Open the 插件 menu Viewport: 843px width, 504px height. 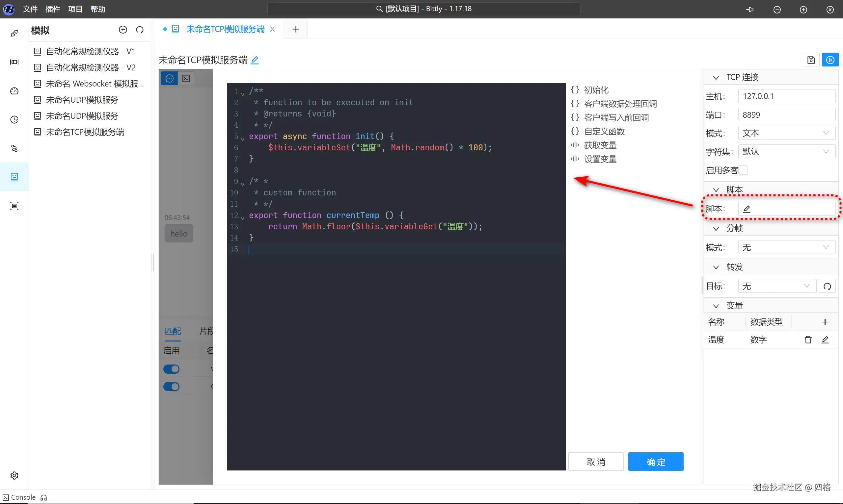(53, 9)
